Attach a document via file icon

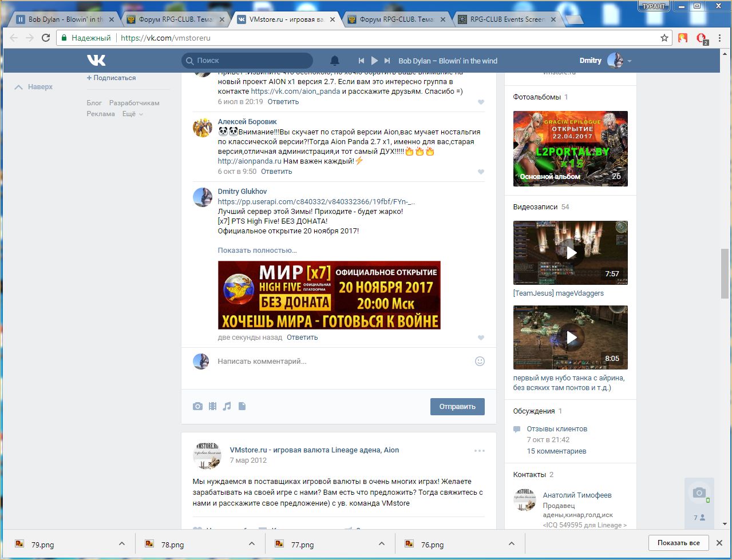pos(242,406)
